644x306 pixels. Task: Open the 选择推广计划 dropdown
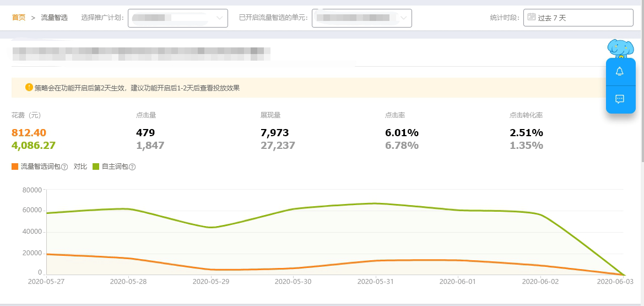pos(178,18)
